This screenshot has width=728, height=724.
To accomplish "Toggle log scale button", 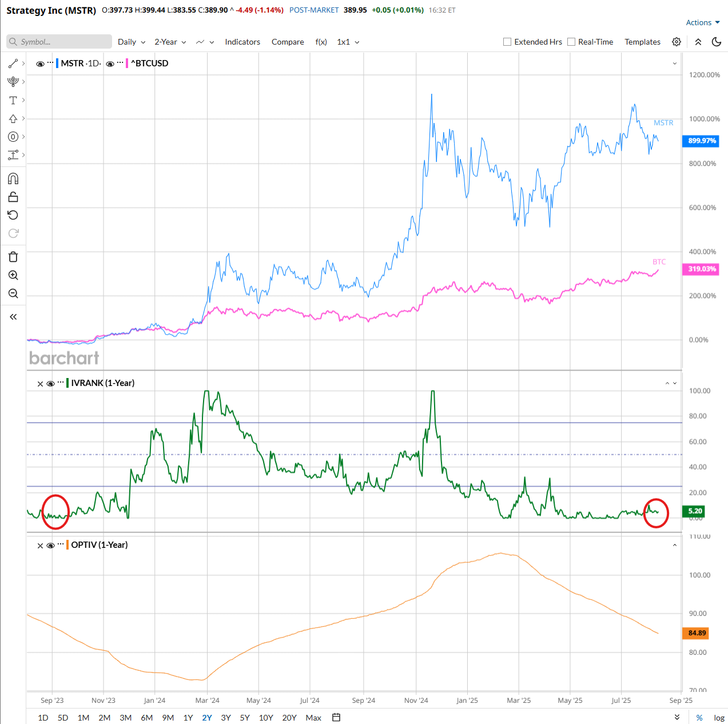I will pyautogui.click(x=719, y=718).
